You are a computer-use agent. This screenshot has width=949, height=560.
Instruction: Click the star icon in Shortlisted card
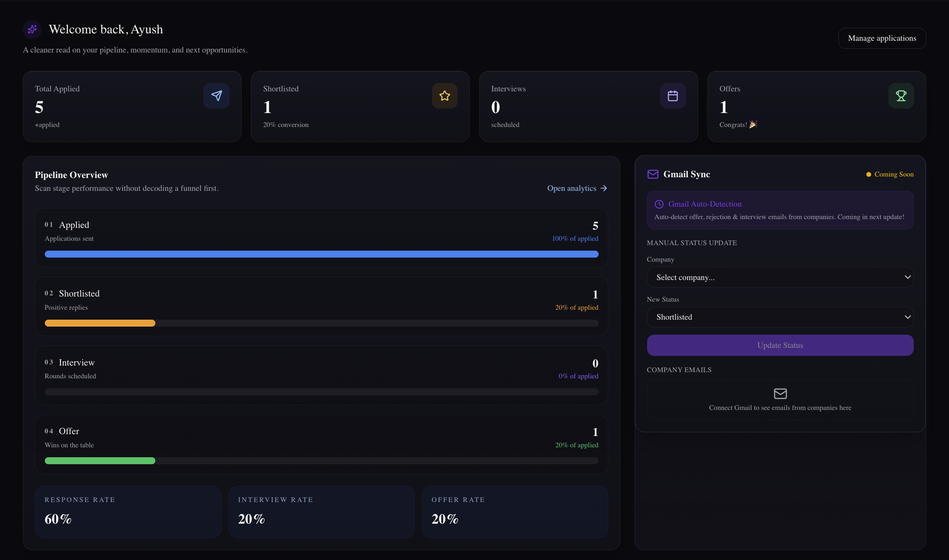444,96
